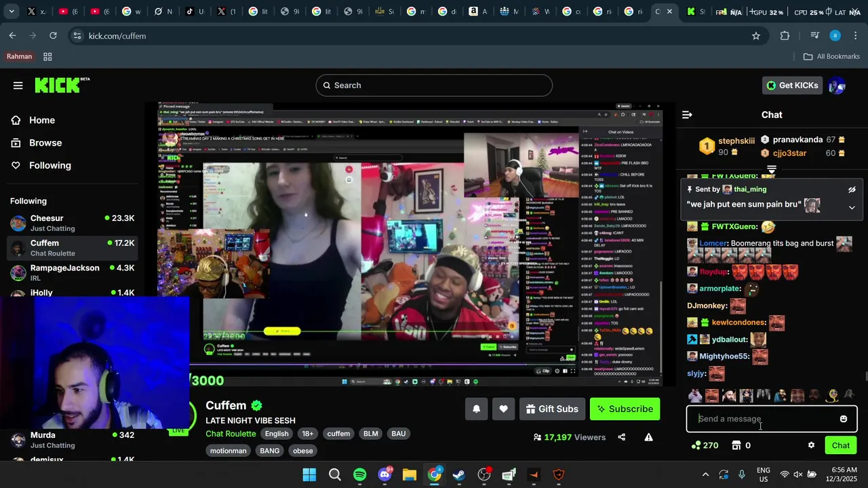The height and width of the screenshot is (488, 868).
Task: Send message with green Chat button
Action: click(841, 445)
